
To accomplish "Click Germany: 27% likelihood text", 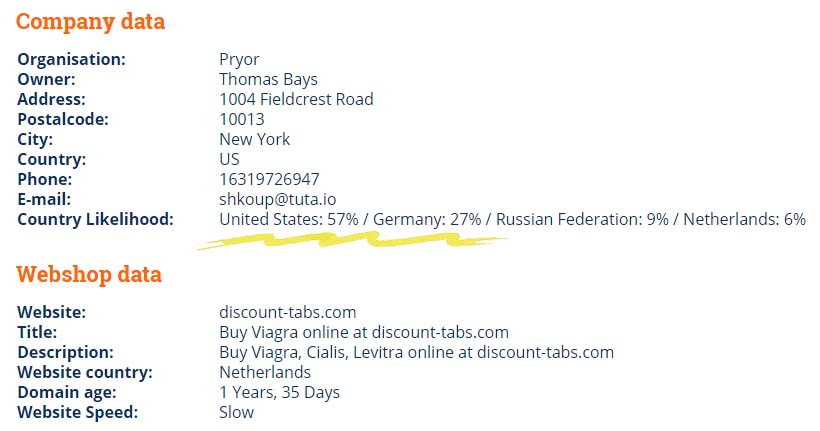I will [427, 219].
